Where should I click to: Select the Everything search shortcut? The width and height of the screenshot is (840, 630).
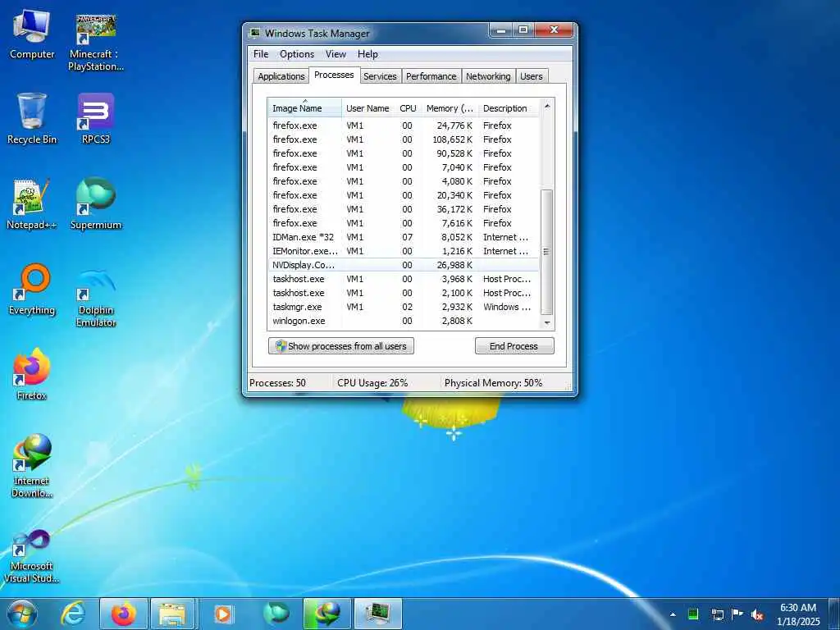[32, 290]
